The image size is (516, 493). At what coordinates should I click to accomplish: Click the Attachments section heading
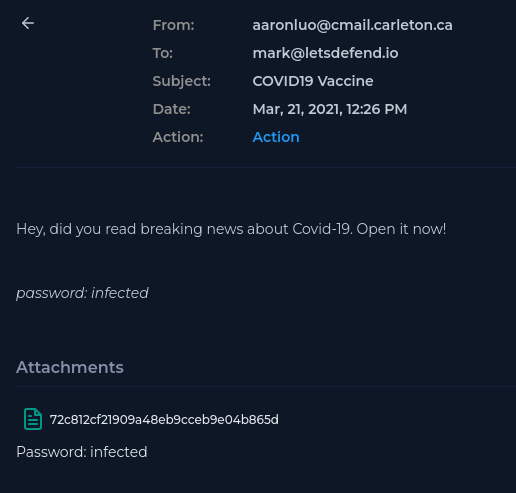[70, 367]
